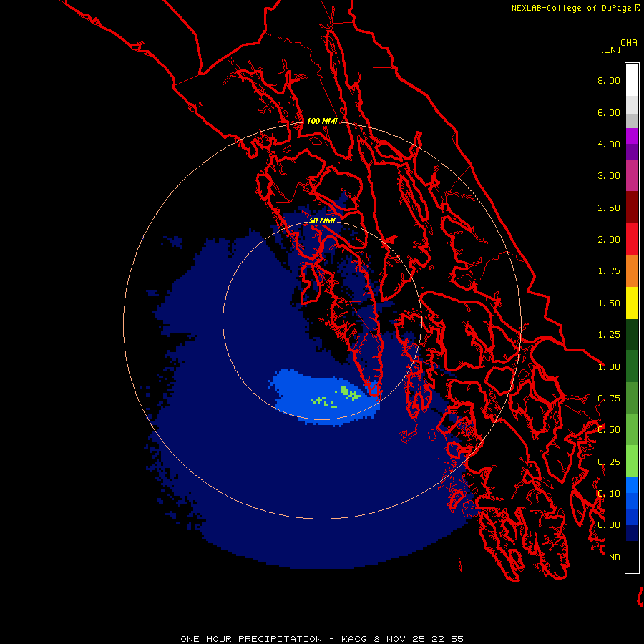Click the ND legend label
The width and height of the screenshot is (644, 644).
click(615, 557)
